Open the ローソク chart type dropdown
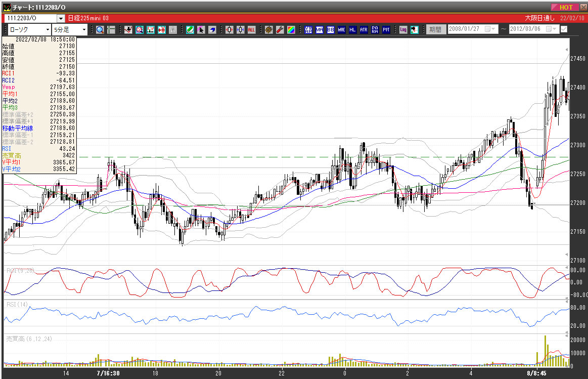The height and width of the screenshot is (379, 588). [x=48, y=30]
